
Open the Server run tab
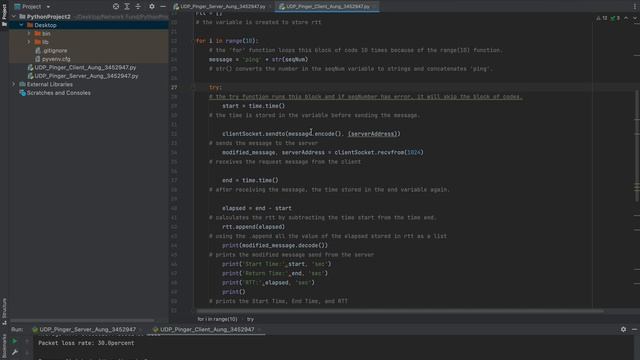tap(84, 329)
